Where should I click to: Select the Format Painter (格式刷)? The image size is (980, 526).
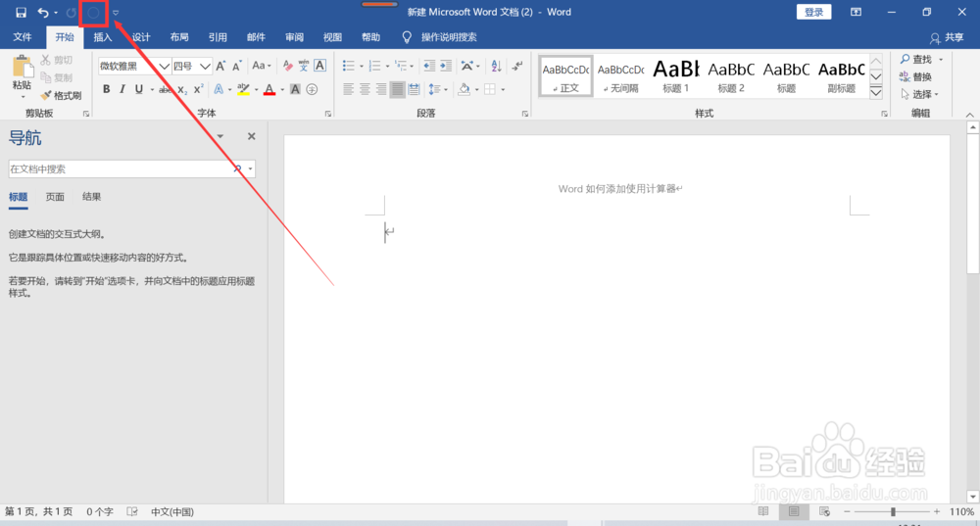click(61, 96)
